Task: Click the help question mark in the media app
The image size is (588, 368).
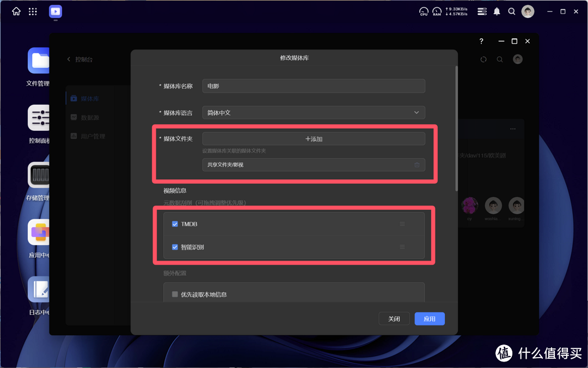Action: click(x=481, y=41)
